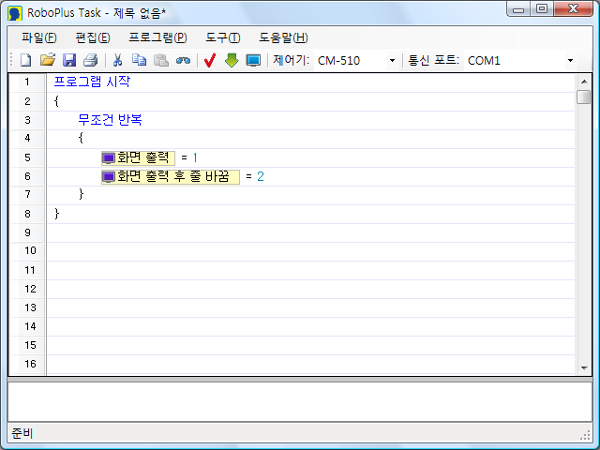This screenshot has height=450, width=600.
Task: Open the 파일(F) menu
Action: (x=38, y=38)
